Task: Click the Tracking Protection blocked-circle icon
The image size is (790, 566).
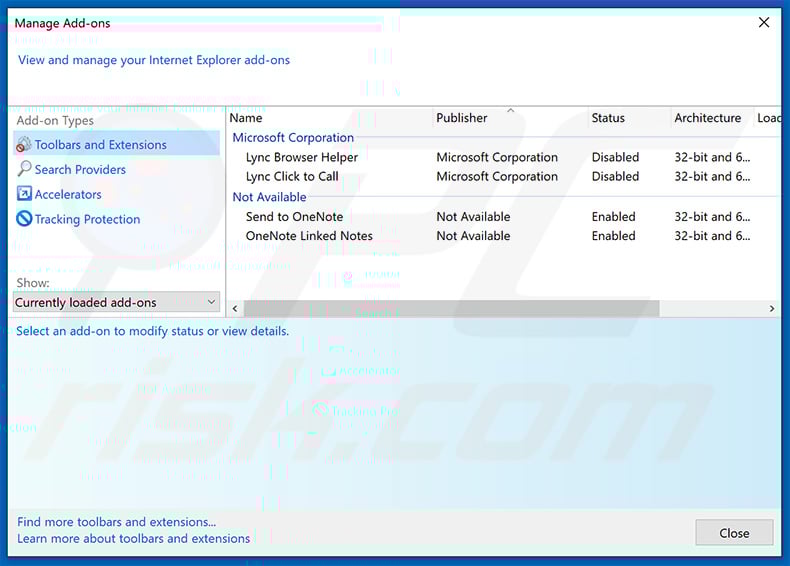Action: [24, 219]
